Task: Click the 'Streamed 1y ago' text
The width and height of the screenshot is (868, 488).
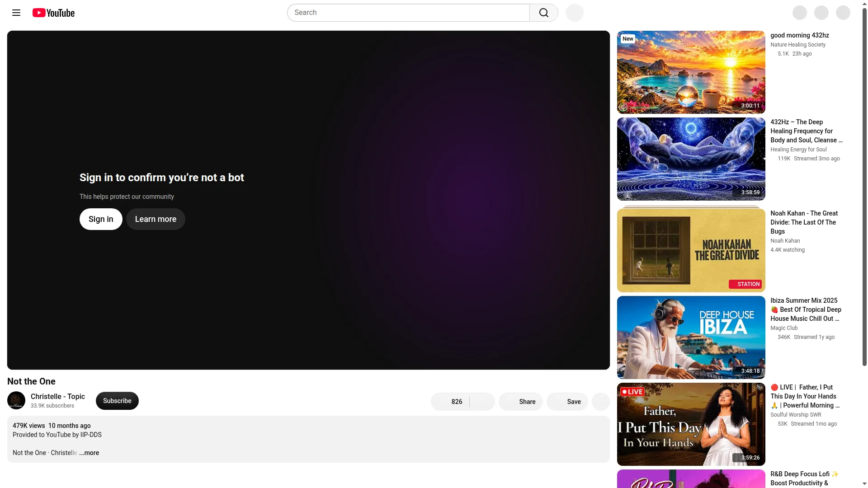Action: [x=814, y=337]
